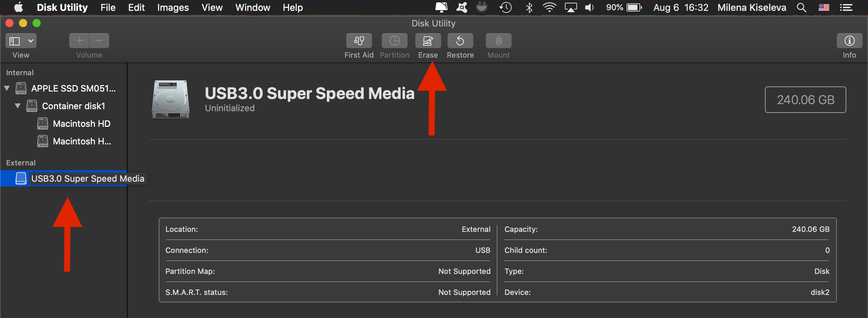Click the plug-shaped menu bar icon

[x=482, y=7]
